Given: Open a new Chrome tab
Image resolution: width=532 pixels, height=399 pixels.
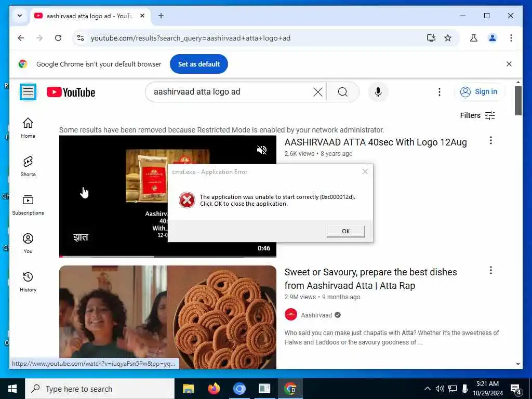Looking at the screenshot, I should [161, 16].
